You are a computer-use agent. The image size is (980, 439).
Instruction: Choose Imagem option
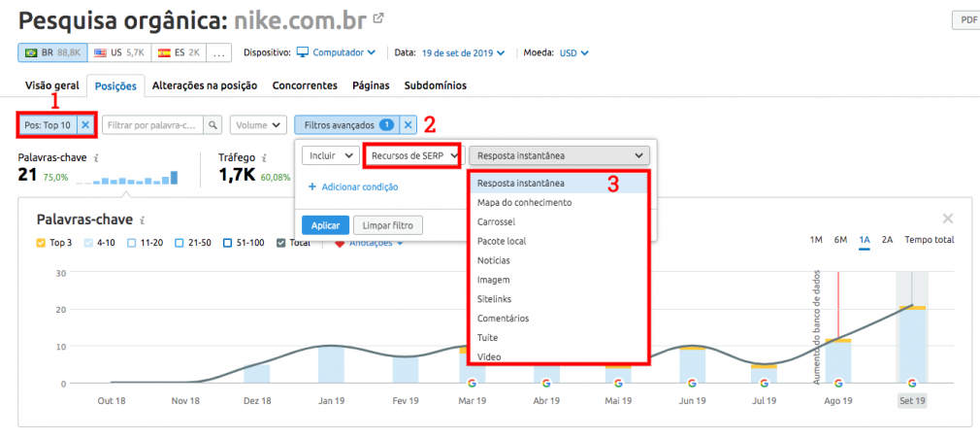(558, 280)
